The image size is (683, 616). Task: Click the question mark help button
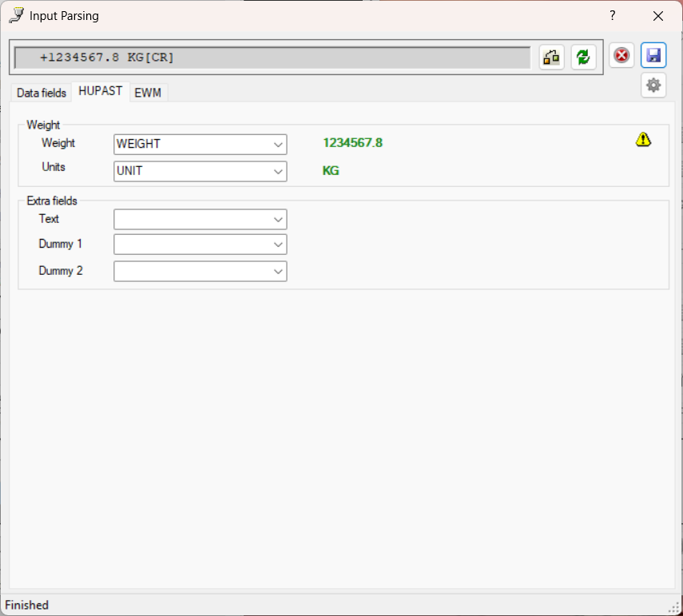pos(613,16)
